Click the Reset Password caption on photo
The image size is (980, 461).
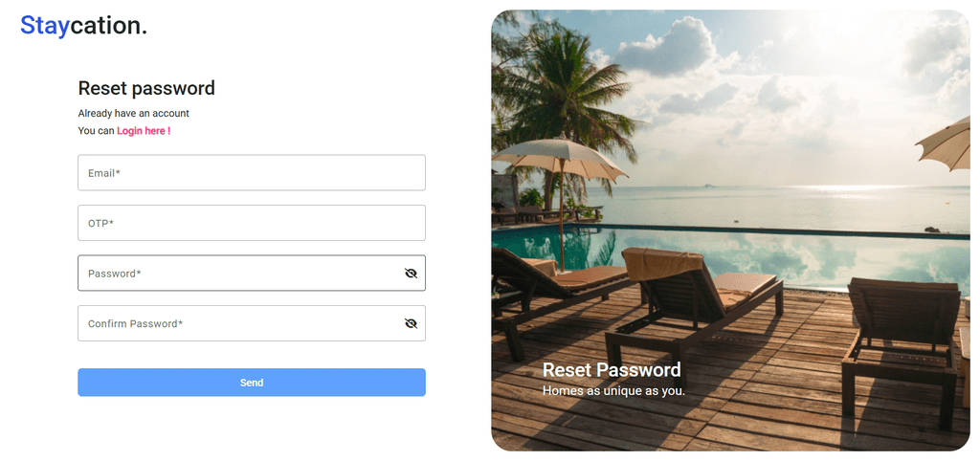tap(612, 370)
